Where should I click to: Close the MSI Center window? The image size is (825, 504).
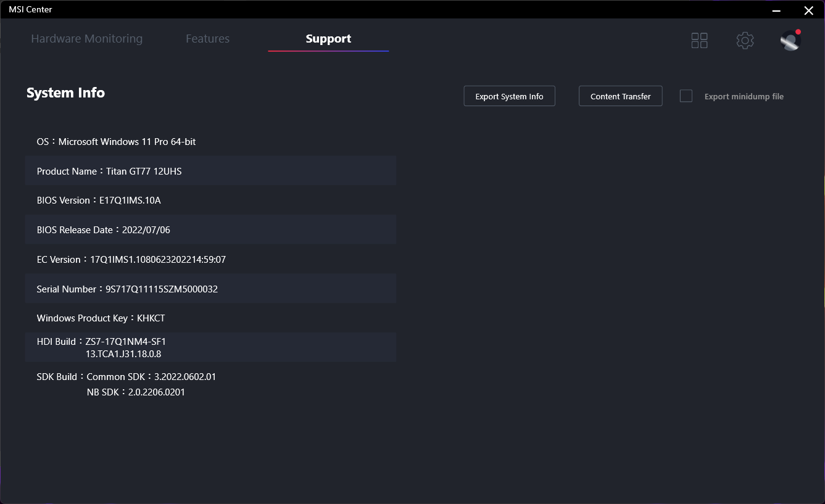[x=808, y=10]
